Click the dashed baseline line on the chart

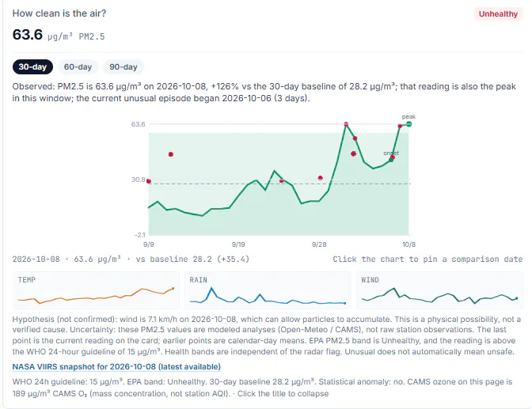[x=279, y=184]
